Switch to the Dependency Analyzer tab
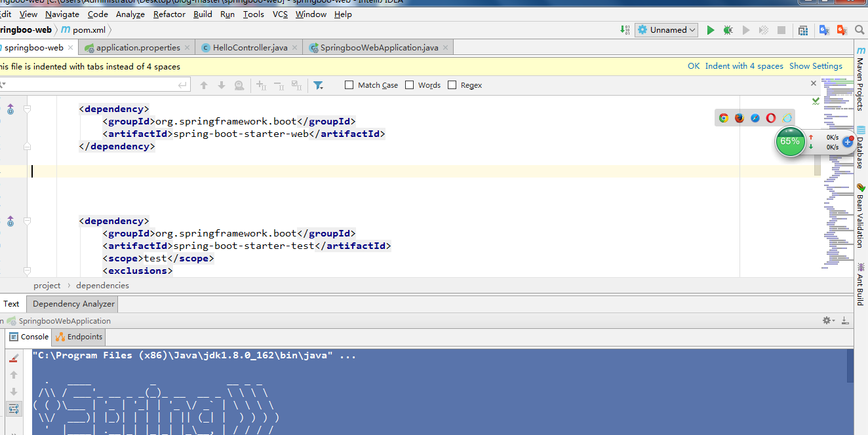Image resolution: width=868 pixels, height=435 pixels. point(72,303)
